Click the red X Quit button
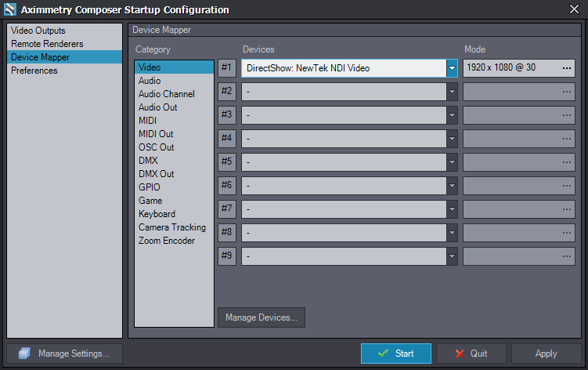This screenshot has width=588, height=370. [x=471, y=354]
